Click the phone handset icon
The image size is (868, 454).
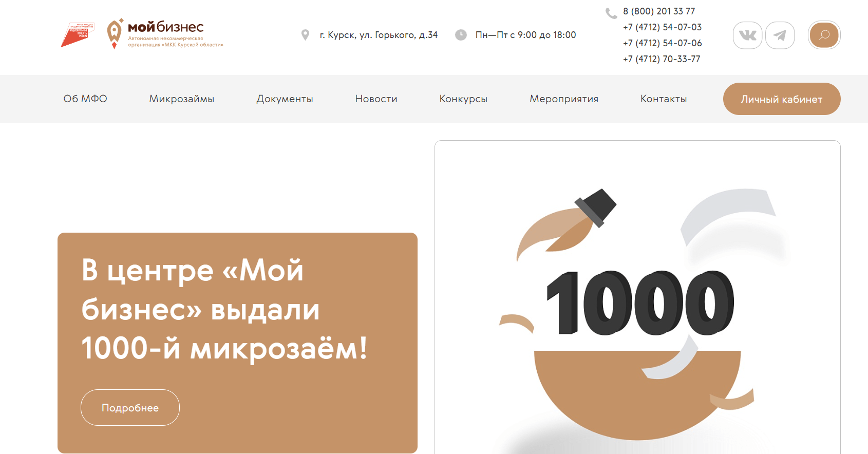(x=611, y=13)
